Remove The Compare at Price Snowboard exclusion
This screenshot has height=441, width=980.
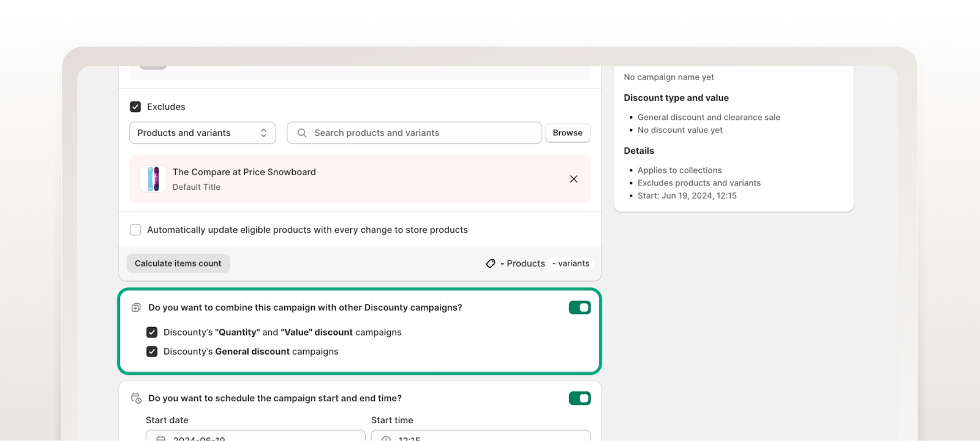coord(574,179)
